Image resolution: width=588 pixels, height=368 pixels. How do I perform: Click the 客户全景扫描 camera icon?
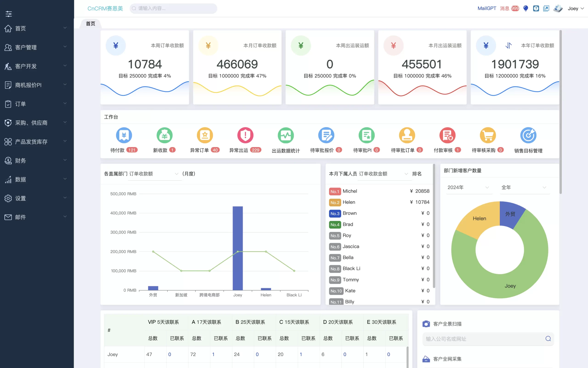[x=426, y=324]
